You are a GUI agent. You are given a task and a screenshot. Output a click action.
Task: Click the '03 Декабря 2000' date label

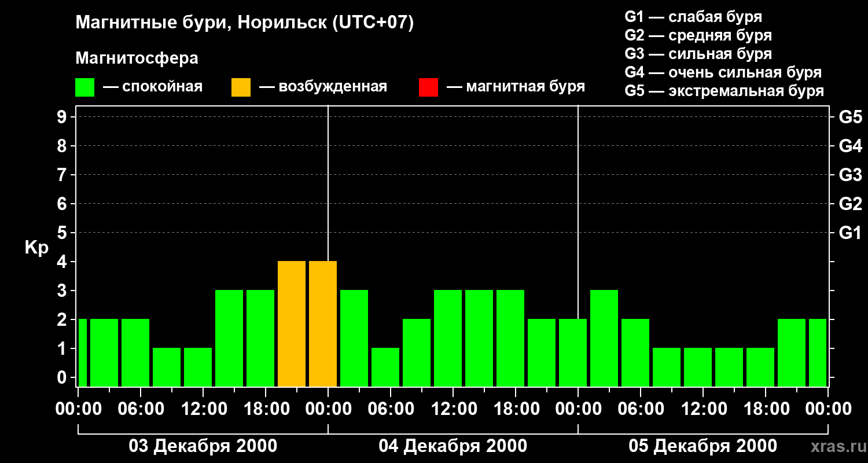pos(203,446)
